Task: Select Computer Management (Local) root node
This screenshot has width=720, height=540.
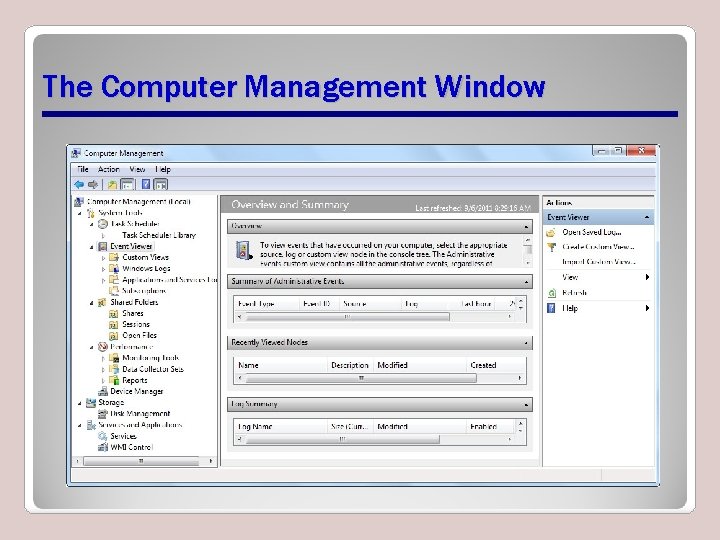Action: [x=138, y=202]
